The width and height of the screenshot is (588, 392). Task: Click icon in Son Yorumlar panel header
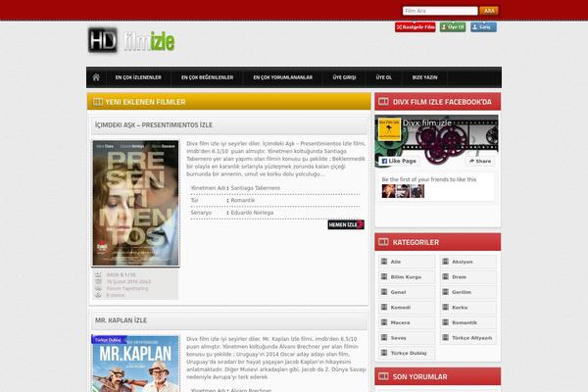point(383,376)
